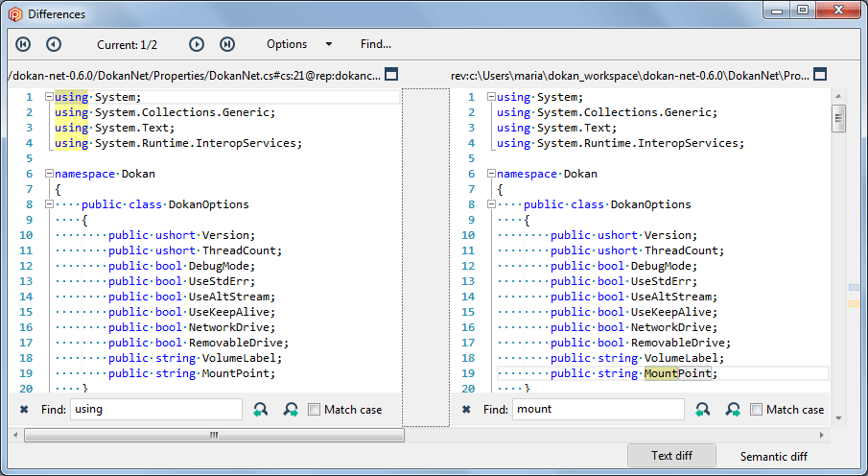Click 'System.Text' on right line 3
The width and height of the screenshot is (868, 476).
tap(574, 128)
